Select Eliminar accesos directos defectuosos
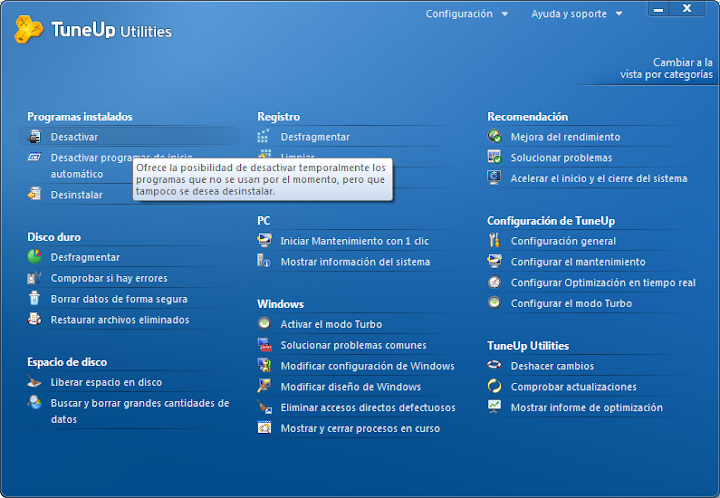 (x=368, y=408)
